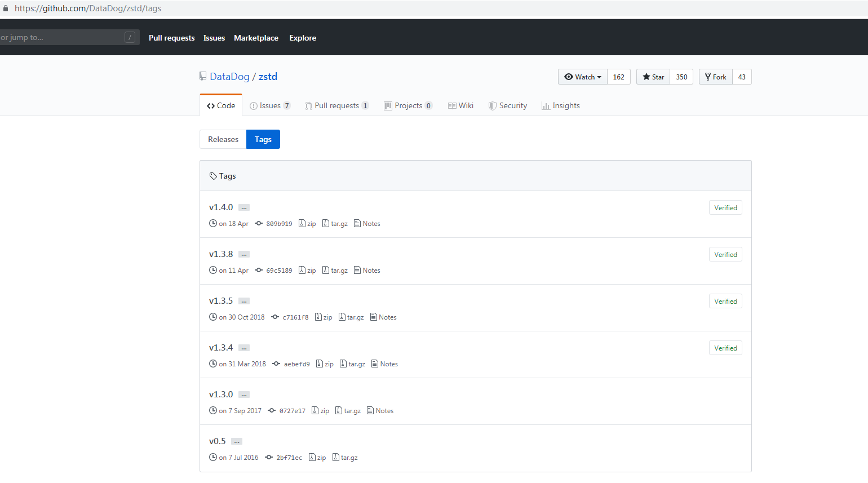
Task: Expand the description for tag v0.5
Action: (236, 441)
